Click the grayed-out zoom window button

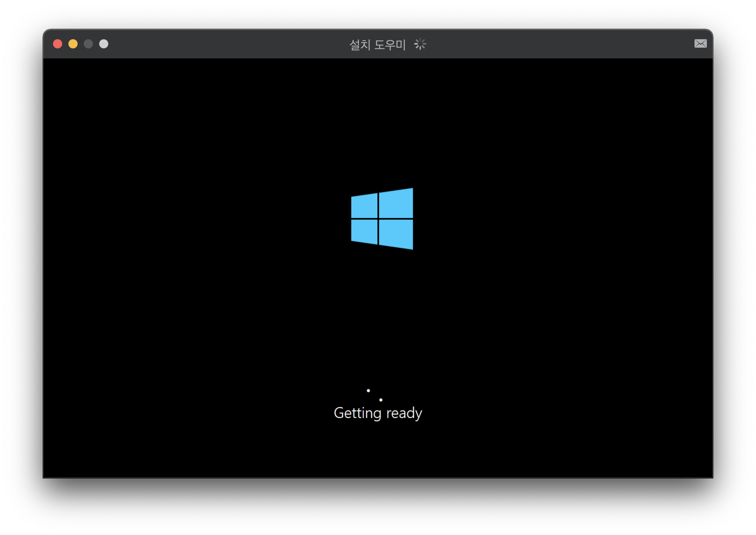(x=88, y=44)
